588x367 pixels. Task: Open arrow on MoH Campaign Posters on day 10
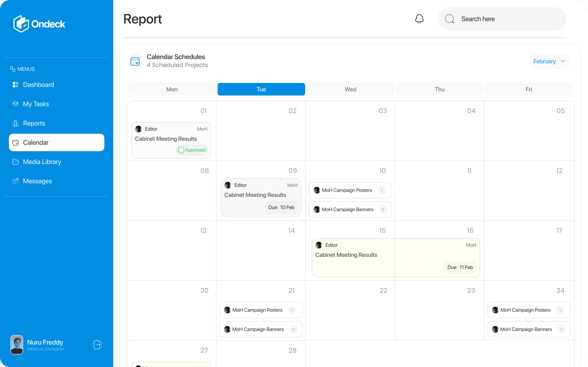tap(382, 190)
